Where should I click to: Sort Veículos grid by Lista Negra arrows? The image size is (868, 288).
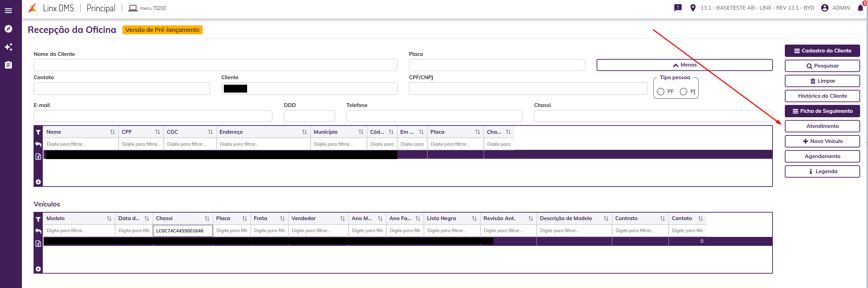(474, 218)
